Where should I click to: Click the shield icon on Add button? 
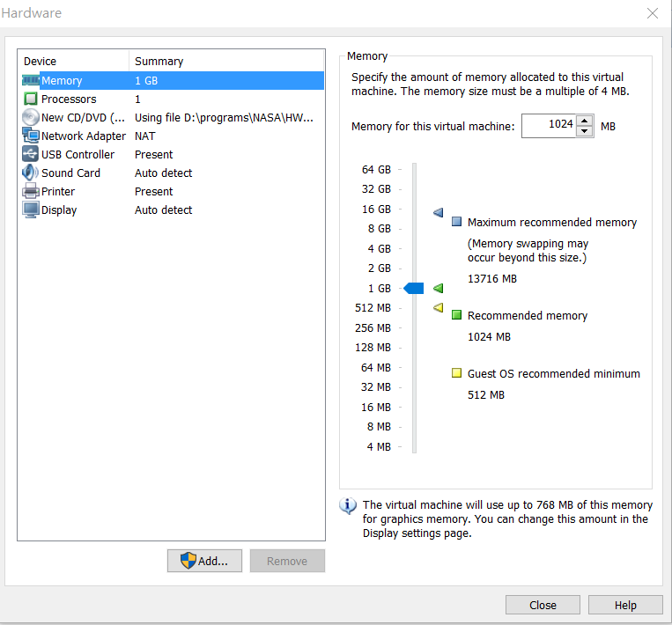point(188,561)
